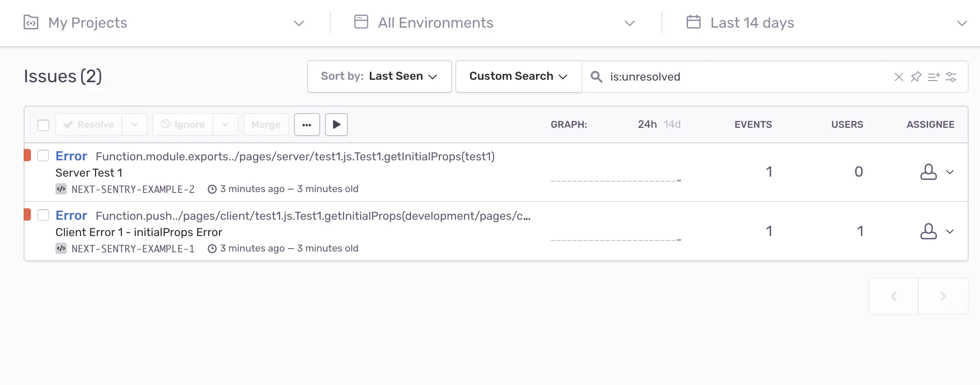This screenshot has height=385, width=980.
Task: Click assignee icon for Client Error 1
Action: coord(928,231)
